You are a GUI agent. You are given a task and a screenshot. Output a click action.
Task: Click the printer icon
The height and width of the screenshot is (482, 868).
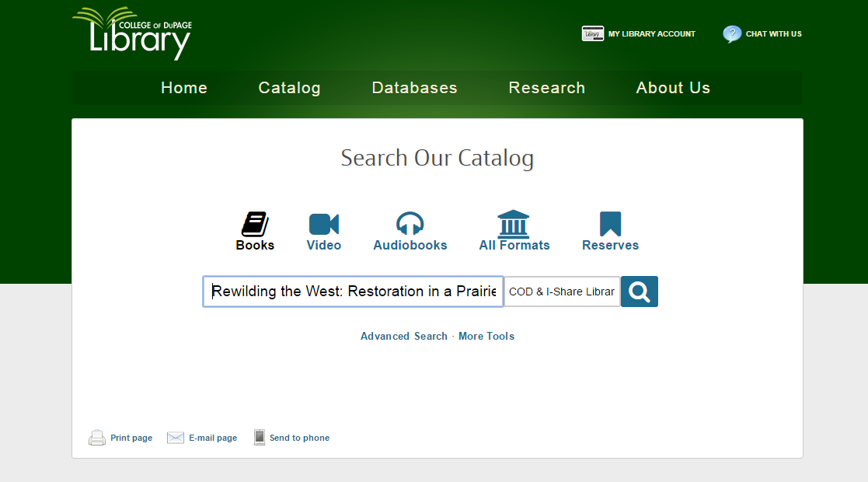pos(97,438)
